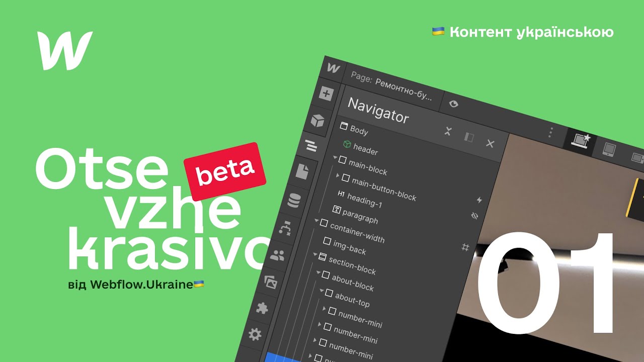Collapse the about-top tree arrow
The image size is (644, 362).
coord(322,290)
